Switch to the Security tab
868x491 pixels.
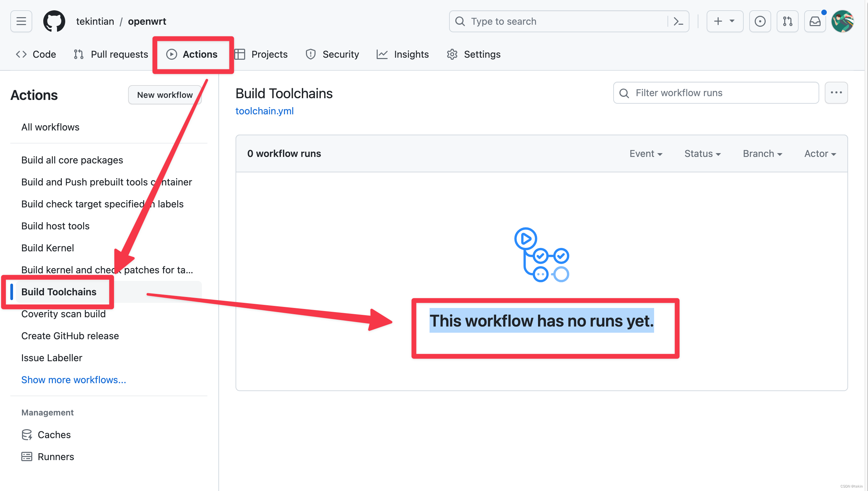[332, 54]
